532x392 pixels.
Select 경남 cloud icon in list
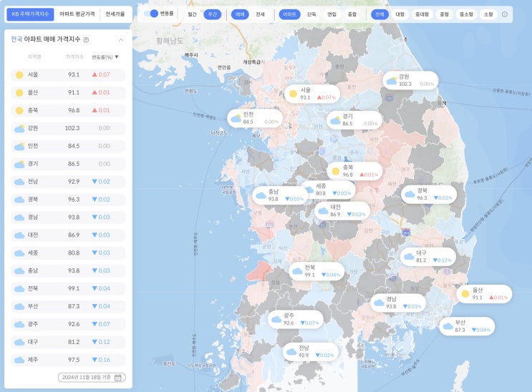point(19,217)
